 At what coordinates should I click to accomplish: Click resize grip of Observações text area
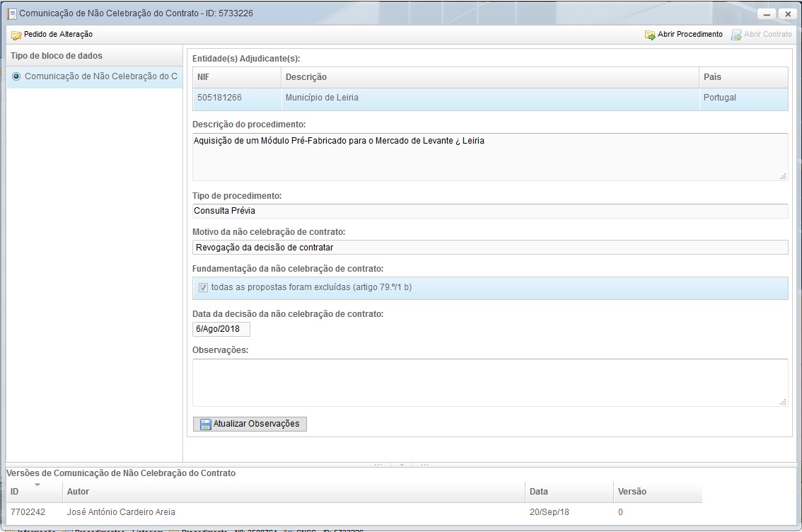783,402
